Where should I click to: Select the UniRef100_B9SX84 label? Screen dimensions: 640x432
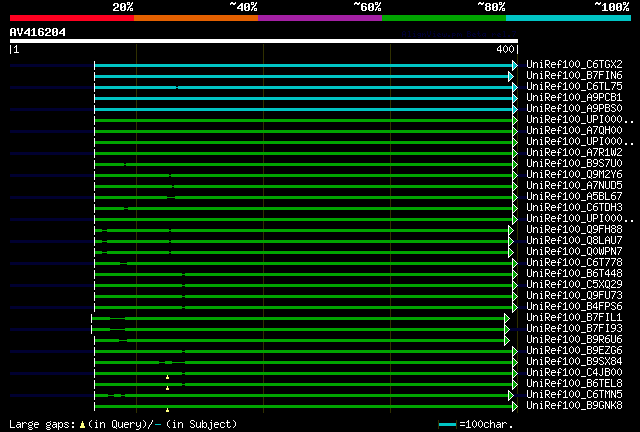coord(574,362)
